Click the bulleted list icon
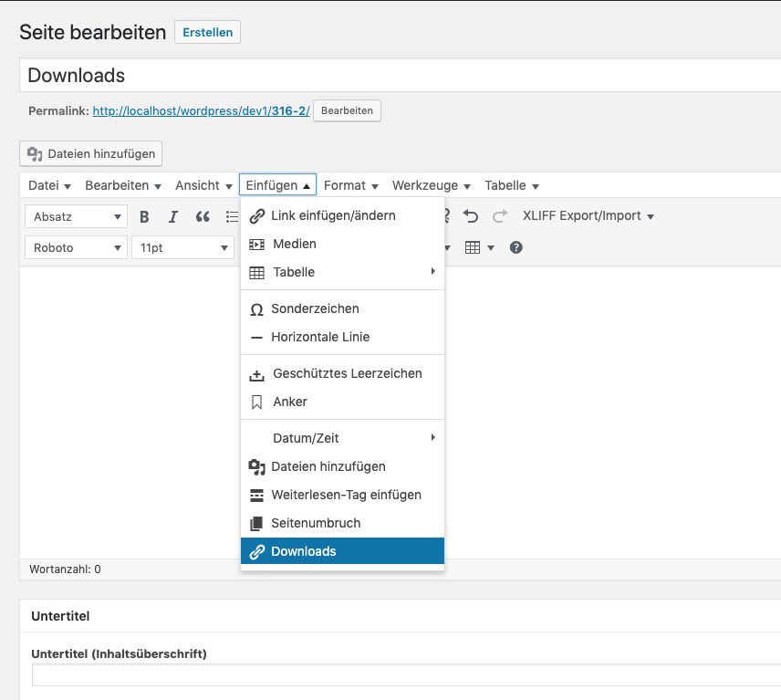Screen dimensions: 781x700 tap(232, 216)
